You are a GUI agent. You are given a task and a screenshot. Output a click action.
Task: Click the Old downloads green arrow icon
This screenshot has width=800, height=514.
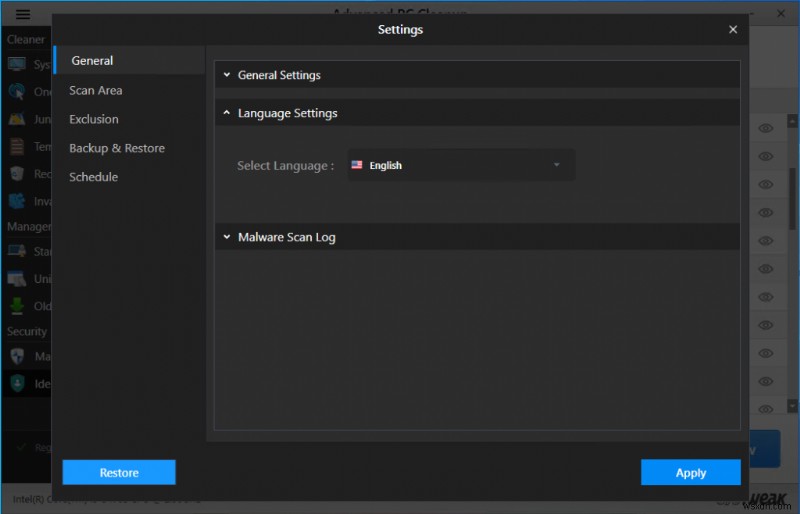[16, 306]
